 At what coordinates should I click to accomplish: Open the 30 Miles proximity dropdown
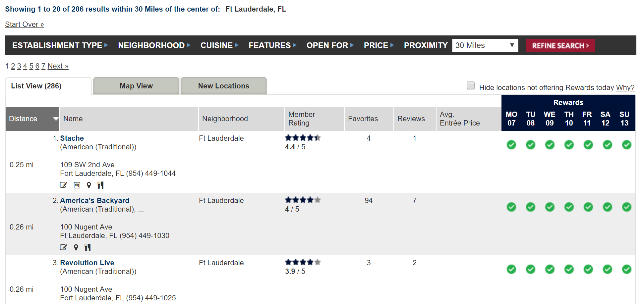485,45
